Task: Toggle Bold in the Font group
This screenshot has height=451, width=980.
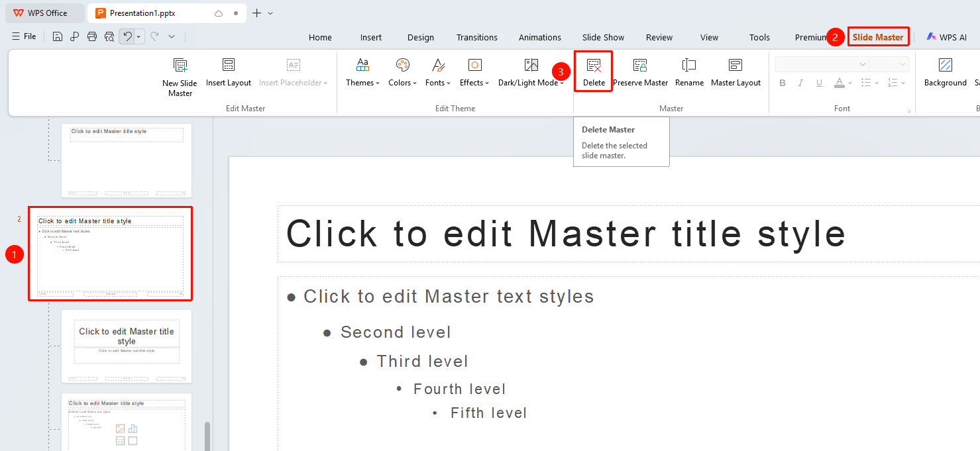Action: (x=783, y=83)
